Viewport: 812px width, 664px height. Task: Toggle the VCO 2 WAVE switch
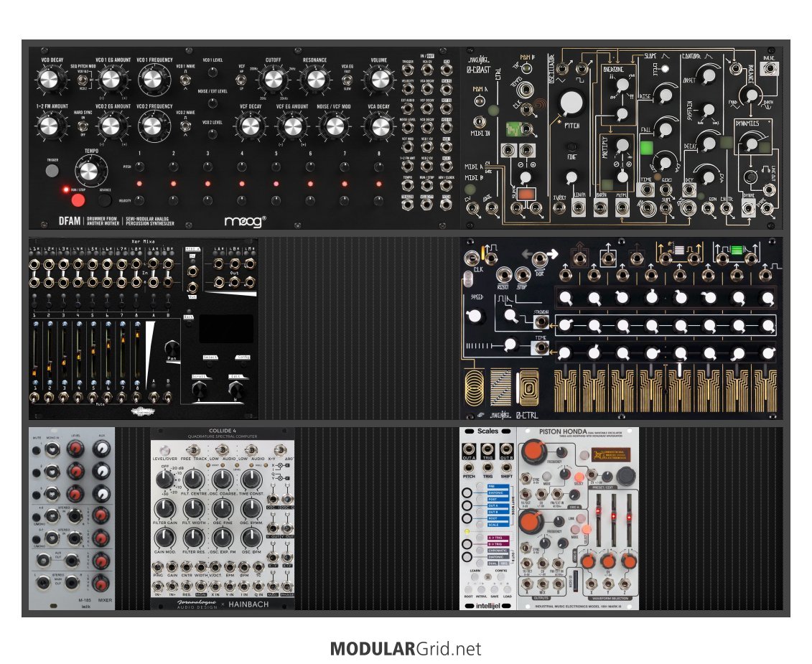(184, 126)
